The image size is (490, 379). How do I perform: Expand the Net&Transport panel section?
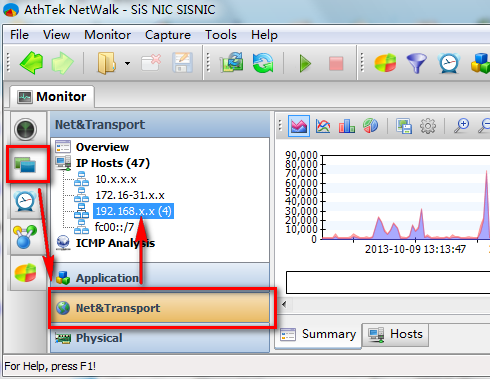tap(160, 308)
